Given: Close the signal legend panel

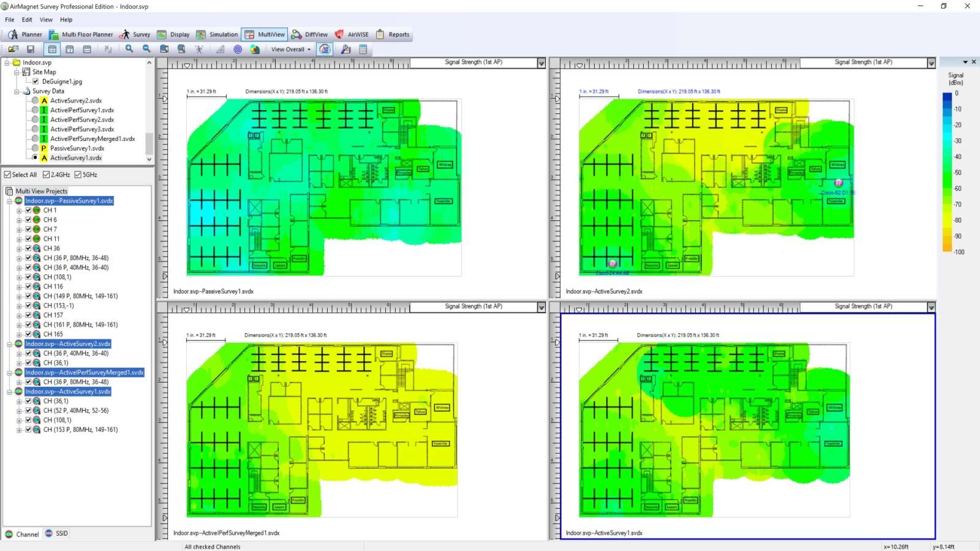Looking at the screenshot, I should pyautogui.click(x=973, y=62).
